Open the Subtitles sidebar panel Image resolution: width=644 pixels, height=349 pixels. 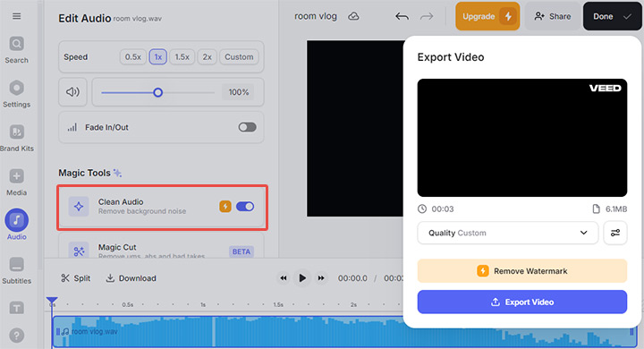coord(16,270)
